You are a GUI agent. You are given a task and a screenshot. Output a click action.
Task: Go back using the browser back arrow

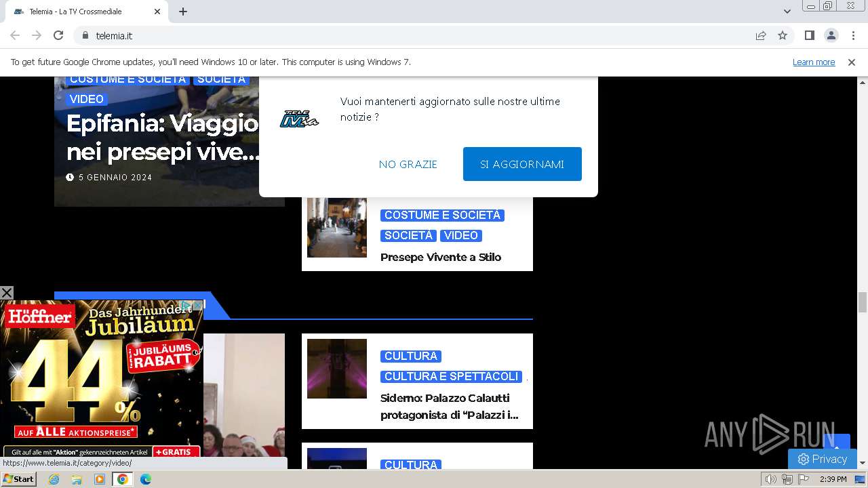15,35
